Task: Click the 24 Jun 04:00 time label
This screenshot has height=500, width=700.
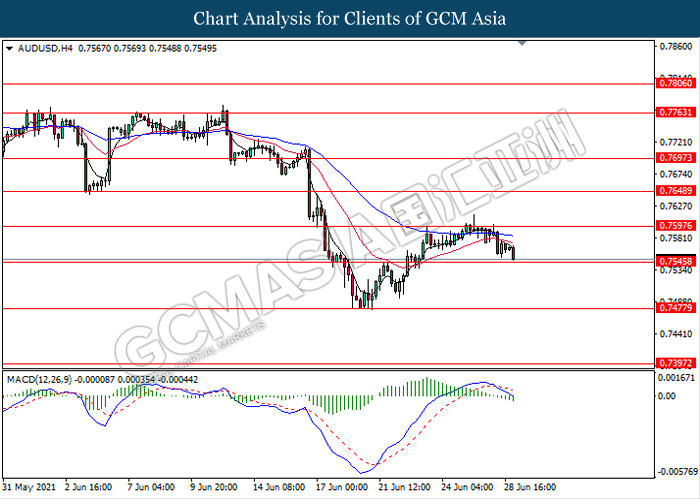Action: pyautogui.click(x=467, y=487)
